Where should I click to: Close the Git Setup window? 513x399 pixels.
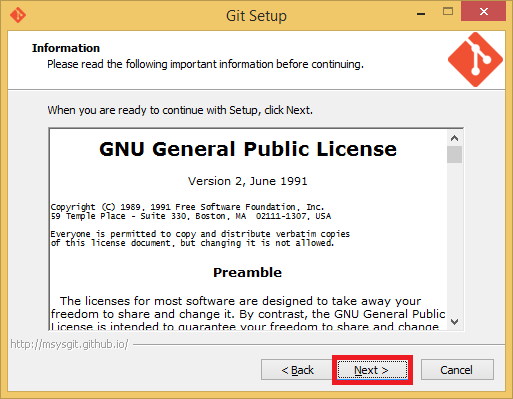click(x=483, y=12)
